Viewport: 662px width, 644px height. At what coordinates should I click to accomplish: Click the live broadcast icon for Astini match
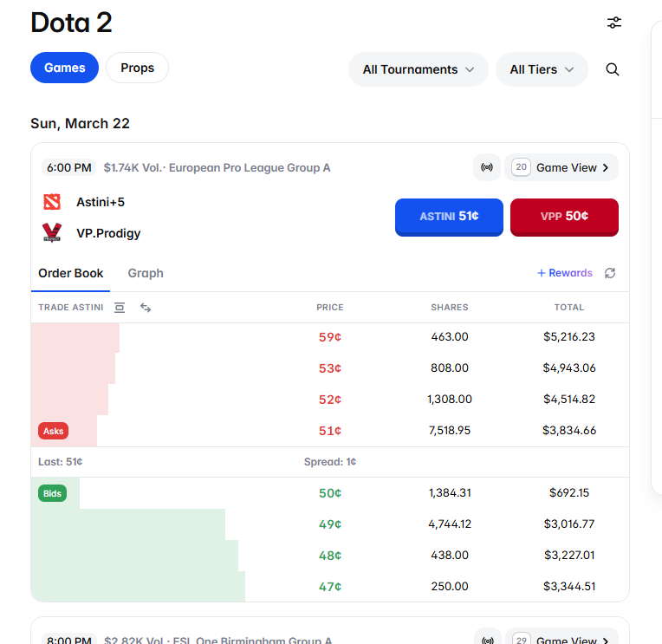[x=487, y=167]
